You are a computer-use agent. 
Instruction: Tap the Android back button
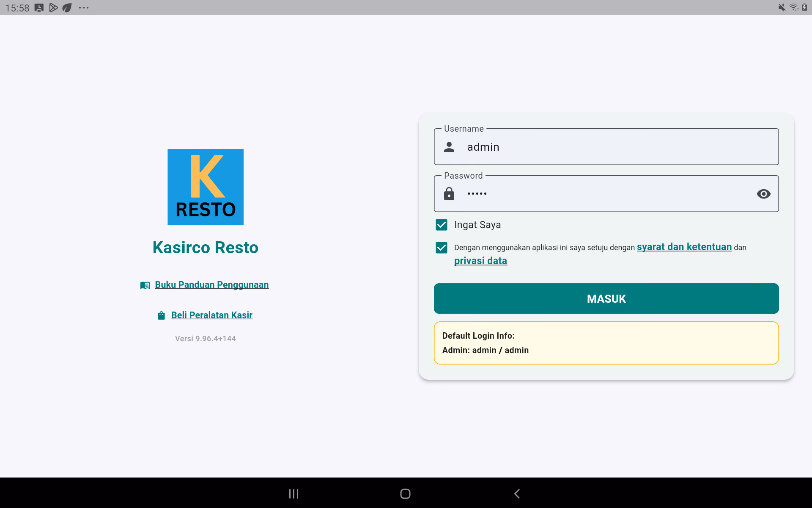(517, 494)
